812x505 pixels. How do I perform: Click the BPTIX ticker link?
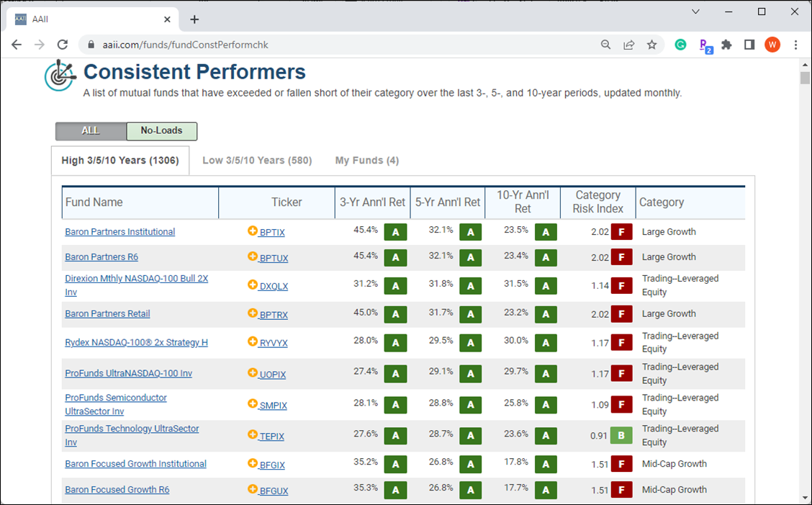(x=272, y=232)
